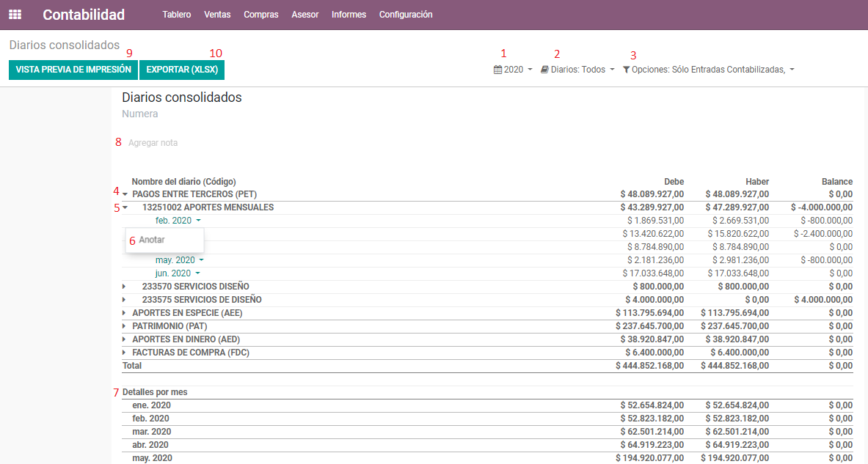Click the Diarios consolidados breadcrumb title
868x464 pixels.
pos(65,45)
